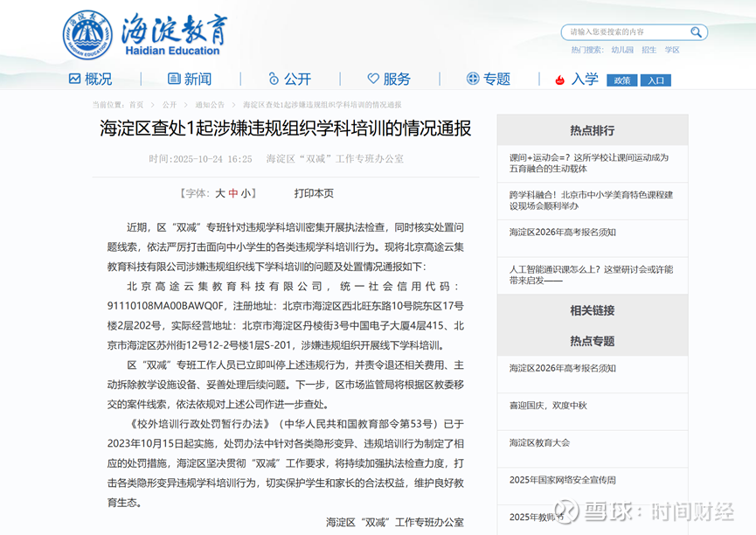Open the 入学 navigation menu
Image resolution: width=756 pixels, height=535 pixels.
(x=585, y=79)
